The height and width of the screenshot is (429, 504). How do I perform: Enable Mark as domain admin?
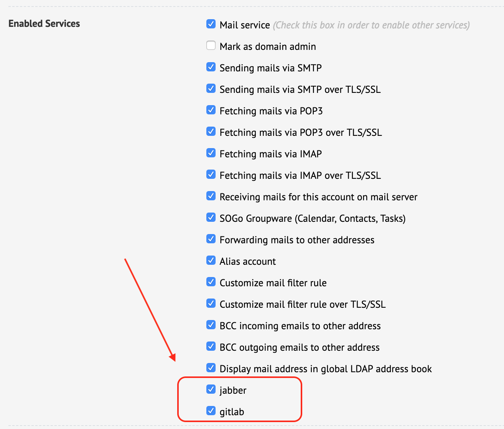tap(211, 46)
